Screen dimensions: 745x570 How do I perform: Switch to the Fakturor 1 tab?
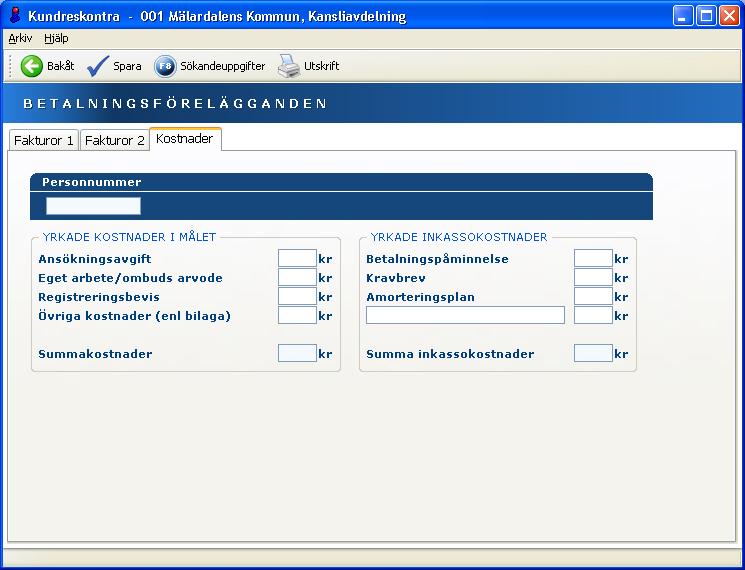(44, 140)
